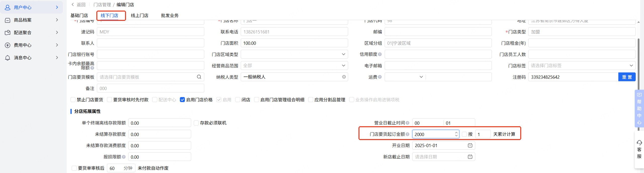
Task: Click 门店面积 field showing 100.00
Action: (294, 43)
